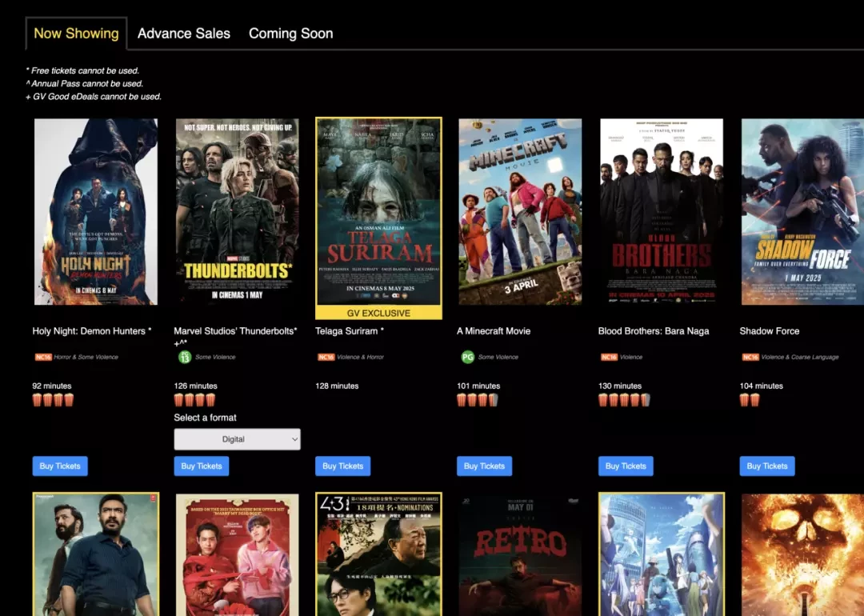Click the '104 minutes' runtime text

[761, 386]
